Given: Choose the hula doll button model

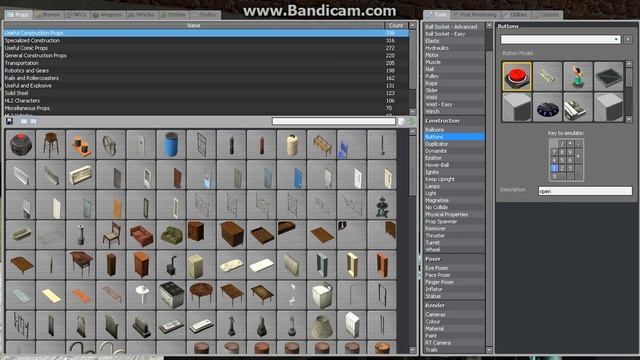Looking at the screenshot, I should tap(578, 76).
